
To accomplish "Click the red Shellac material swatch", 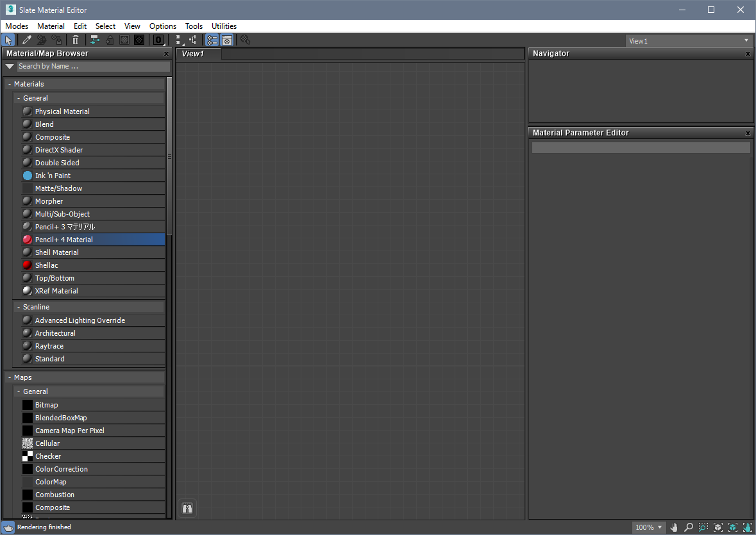I will (x=28, y=265).
